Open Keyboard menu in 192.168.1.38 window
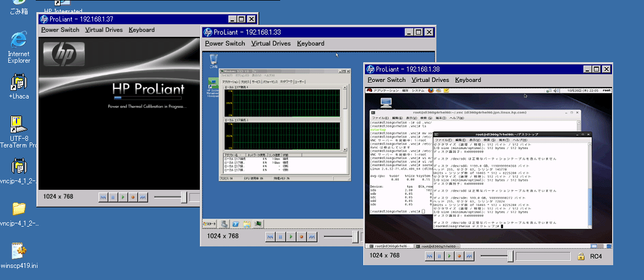 (x=468, y=80)
